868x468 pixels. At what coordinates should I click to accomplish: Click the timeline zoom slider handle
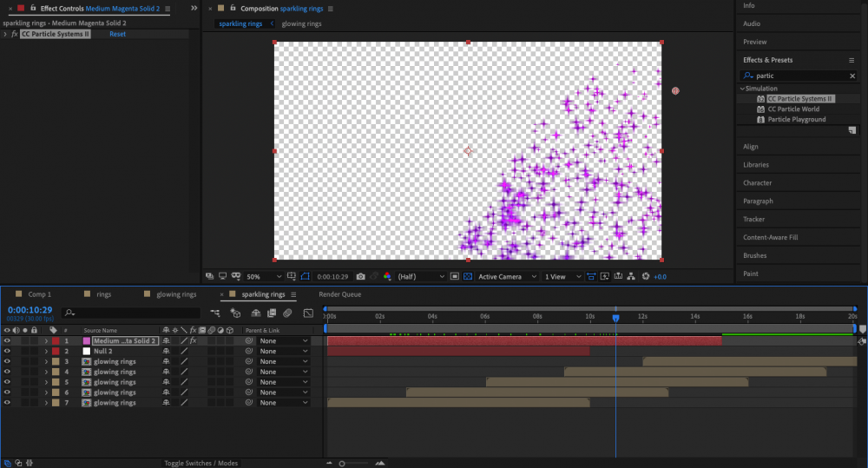point(341,464)
